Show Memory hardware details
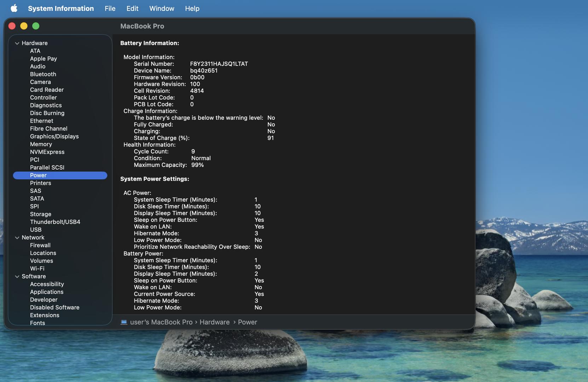 [x=41, y=144]
